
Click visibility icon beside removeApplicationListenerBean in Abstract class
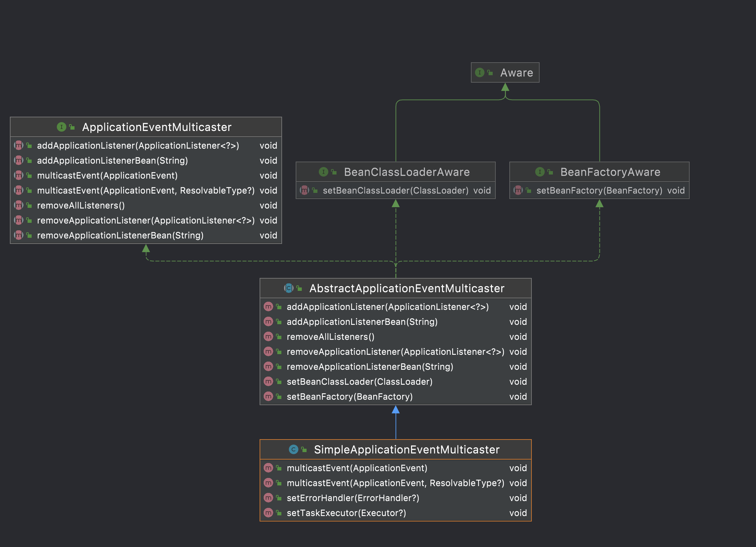[x=279, y=367]
